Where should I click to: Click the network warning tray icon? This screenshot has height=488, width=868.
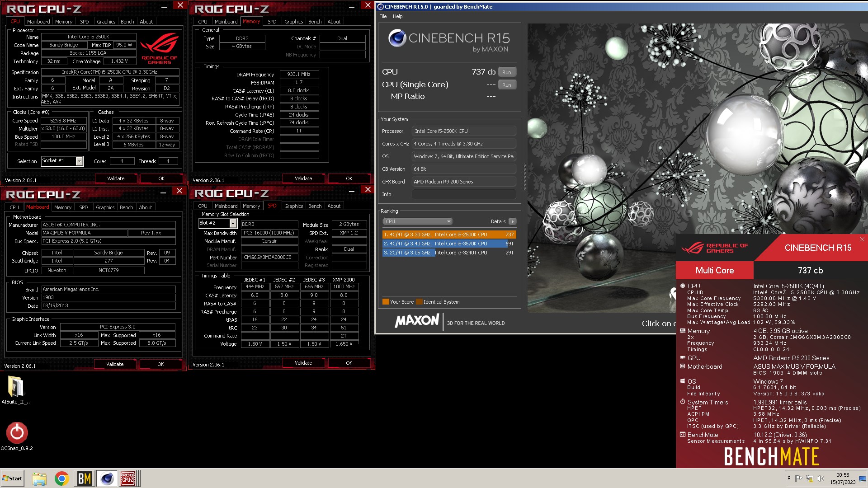pyautogui.click(x=810, y=478)
